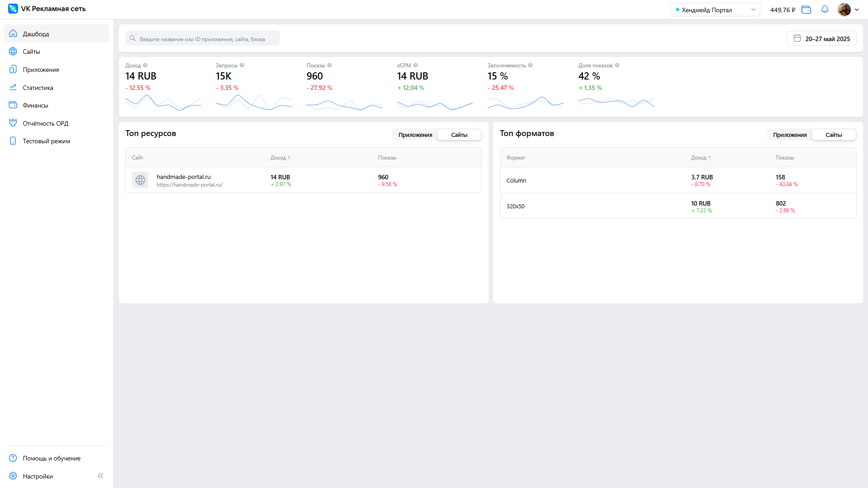Click the notifications bell icon
This screenshot has width=868, height=488.
point(825,9)
